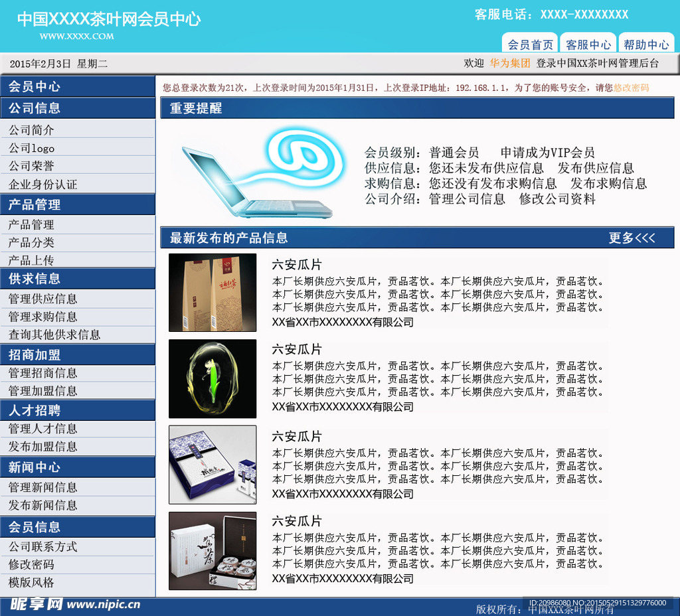
Task: Open 模版风格 in the sidebar
Action: click(31, 582)
